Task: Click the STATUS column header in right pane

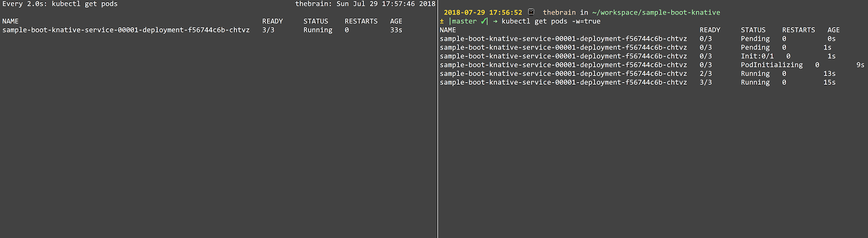Action: pyautogui.click(x=753, y=30)
